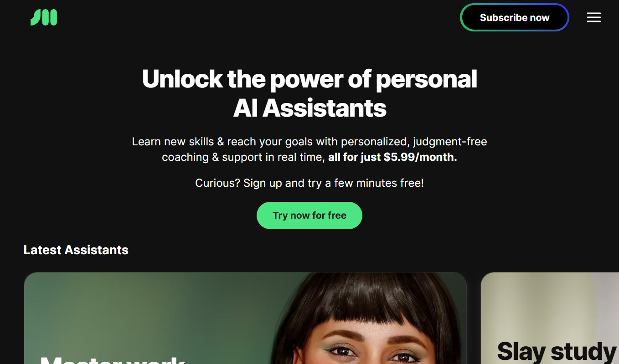Image resolution: width=619 pixels, height=364 pixels.
Task: Open the Slay study assistant card
Action: (550, 318)
